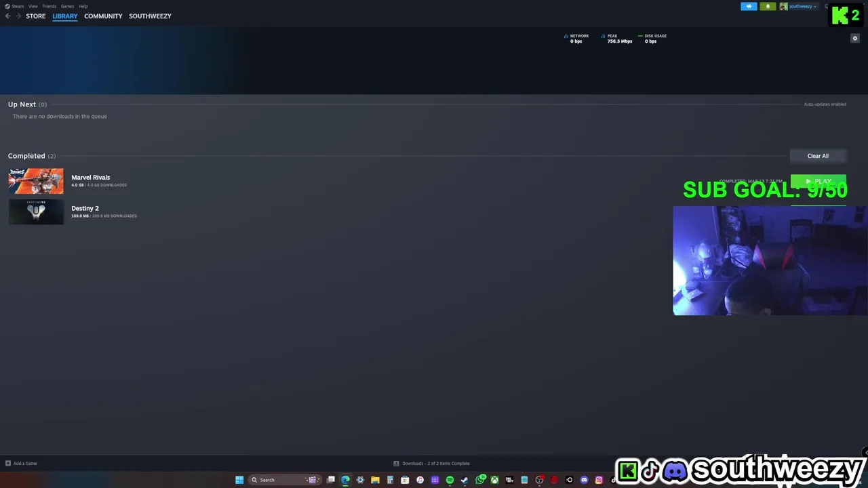Click Add a Game
The width and height of the screenshot is (868, 488).
25,464
